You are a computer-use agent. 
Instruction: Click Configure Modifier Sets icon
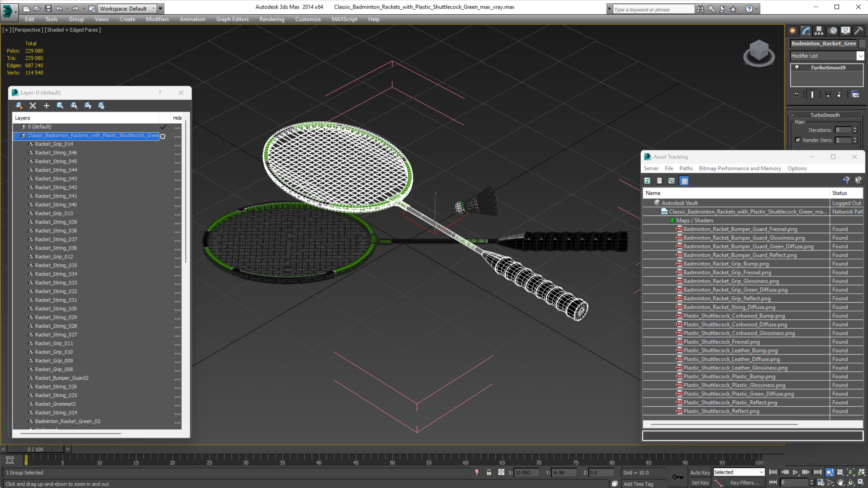[855, 94]
